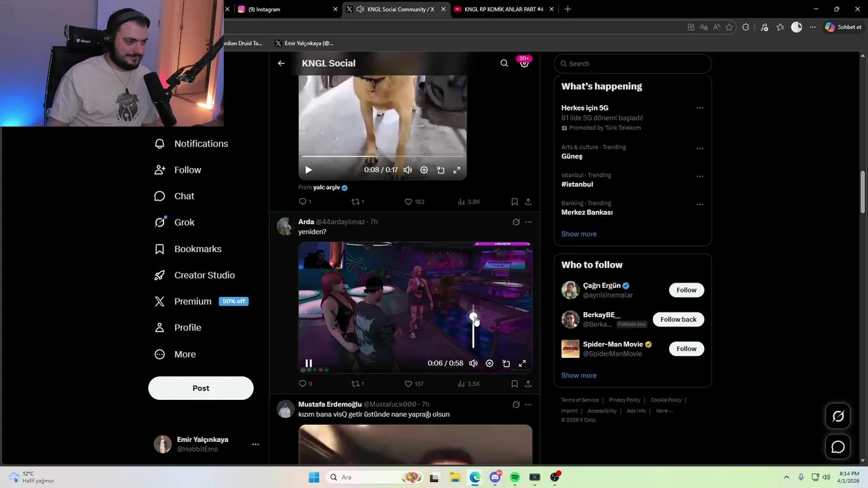Open Grok from the sidebar
The image size is (868, 488).
[x=175, y=222]
